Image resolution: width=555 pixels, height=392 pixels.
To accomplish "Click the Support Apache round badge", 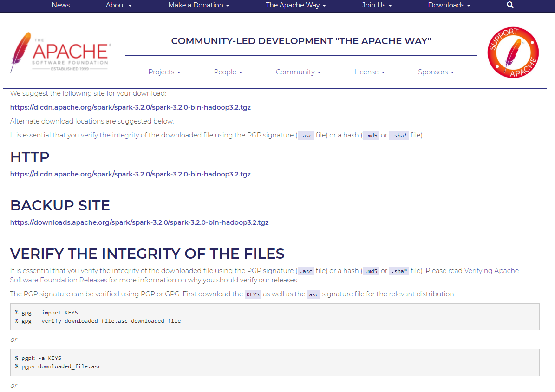I will pos(513,52).
